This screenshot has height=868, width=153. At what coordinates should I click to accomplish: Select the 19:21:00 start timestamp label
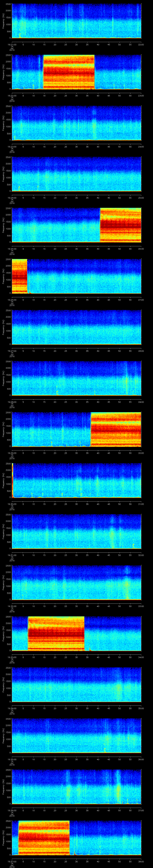[12, 44]
